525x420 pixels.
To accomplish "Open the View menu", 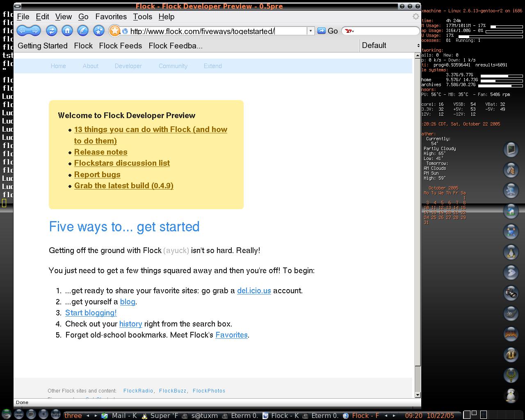I will [x=64, y=17].
